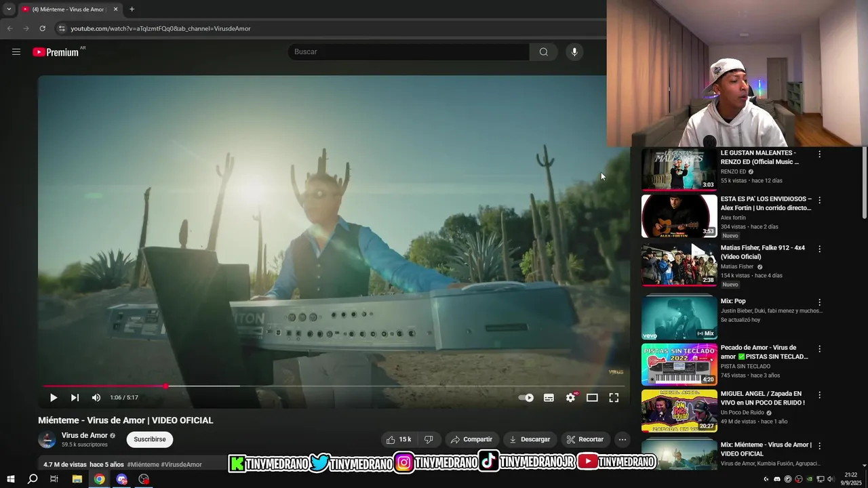Reload the page

(x=42, y=28)
